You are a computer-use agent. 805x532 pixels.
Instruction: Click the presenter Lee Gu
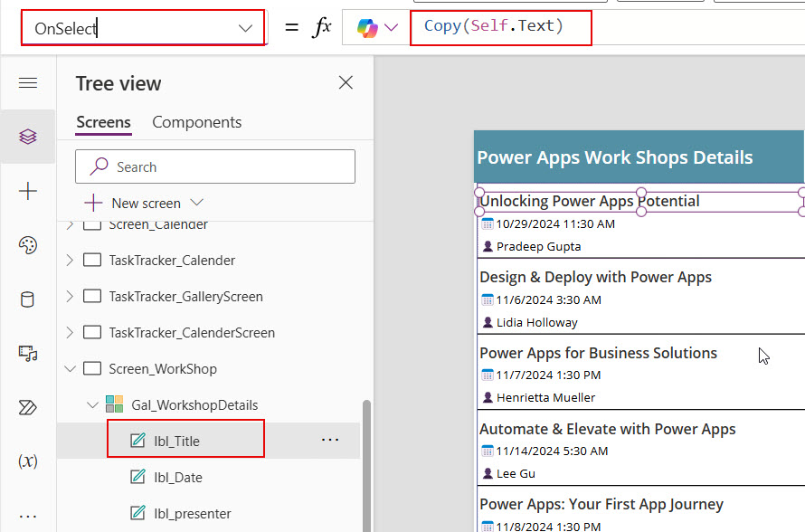[x=516, y=473]
